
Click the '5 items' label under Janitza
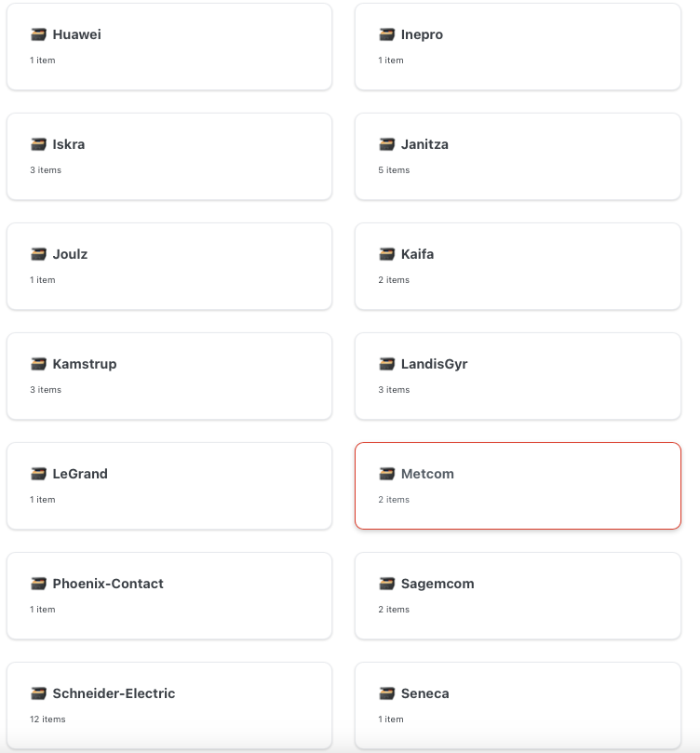click(x=394, y=170)
